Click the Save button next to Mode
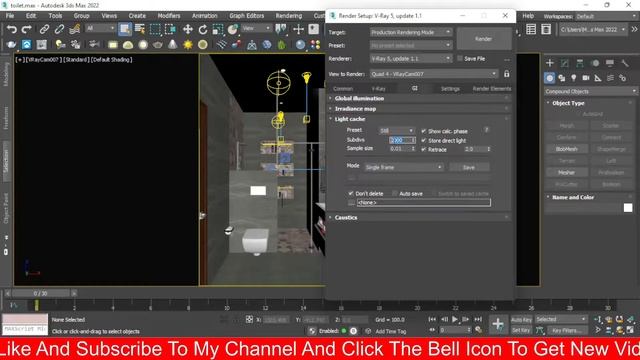The width and height of the screenshot is (640, 360). tap(469, 167)
